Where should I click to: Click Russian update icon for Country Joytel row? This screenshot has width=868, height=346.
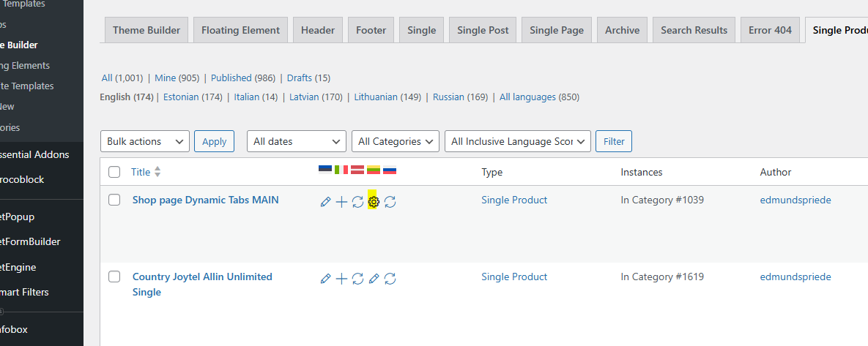tap(390, 278)
